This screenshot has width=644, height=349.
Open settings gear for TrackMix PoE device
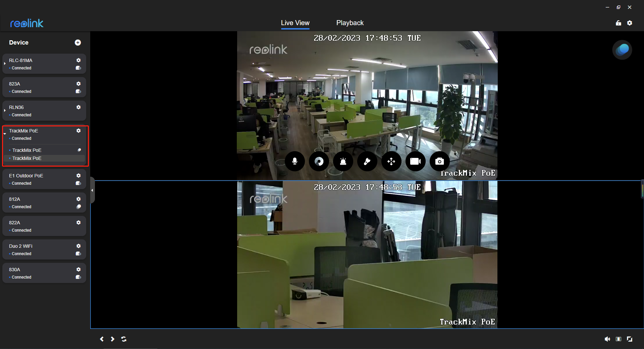pyautogui.click(x=78, y=131)
